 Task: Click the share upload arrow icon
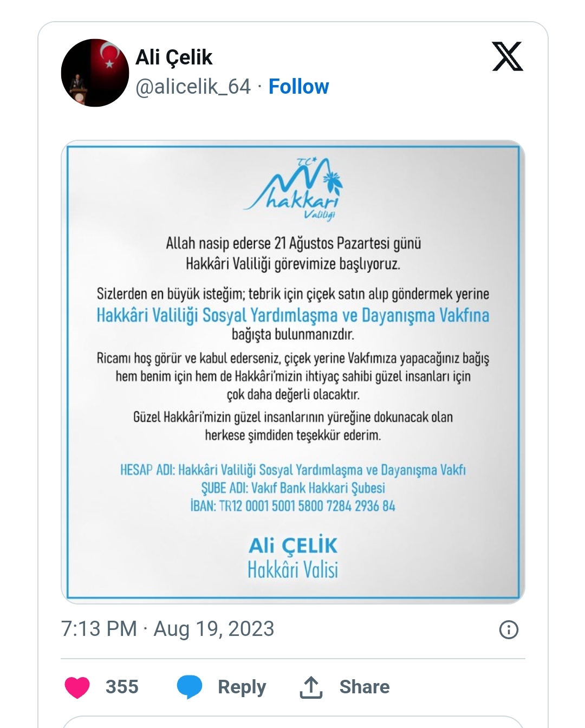click(311, 687)
